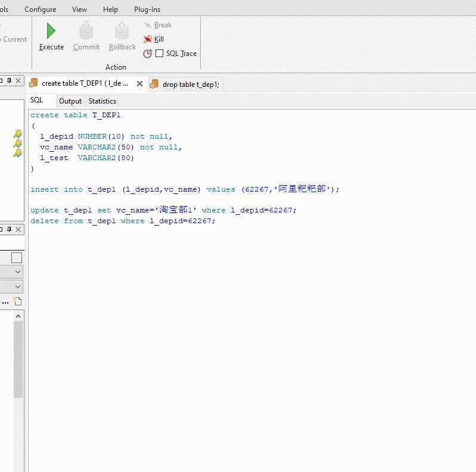This screenshot has height=472, width=476.
Task: Click the clock icon beside SQL Trace
Action: (148, 54)
